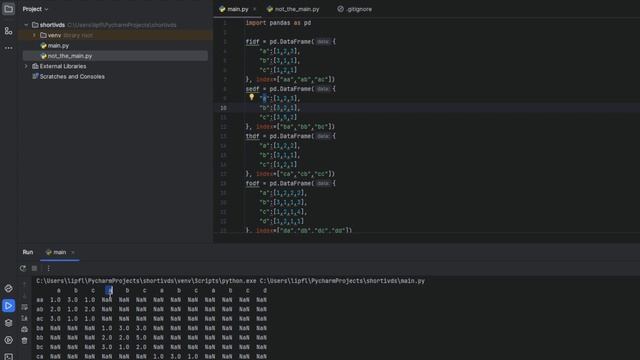This screenshot has width=640, height=360.
Task: Switch to the .gitignore editor tab
Action: (x=355, y=9)
